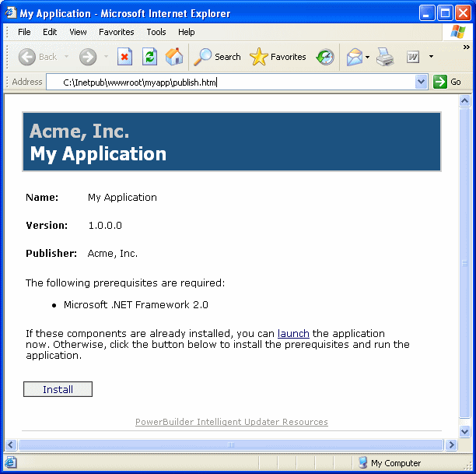476x474 pixels.
Task: Click the IE page icon in title bar
Action: point(11,12)
